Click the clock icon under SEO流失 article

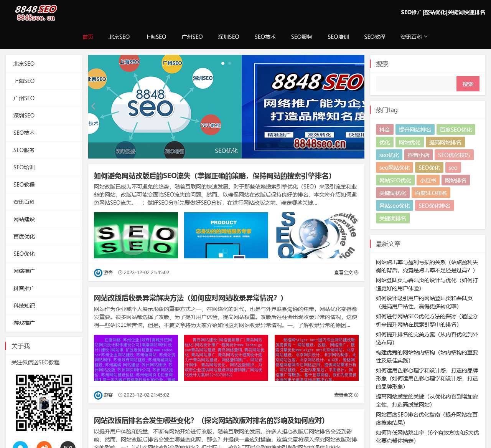pos(120,273)
